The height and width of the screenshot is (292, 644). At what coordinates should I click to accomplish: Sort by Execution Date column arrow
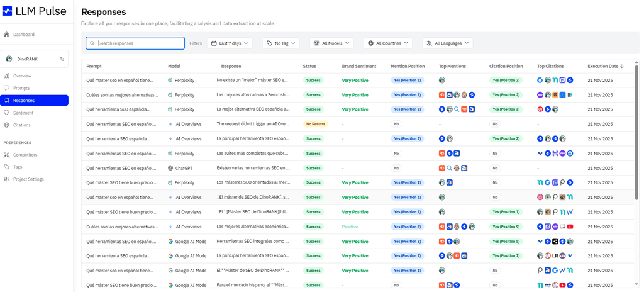point(621,66)
